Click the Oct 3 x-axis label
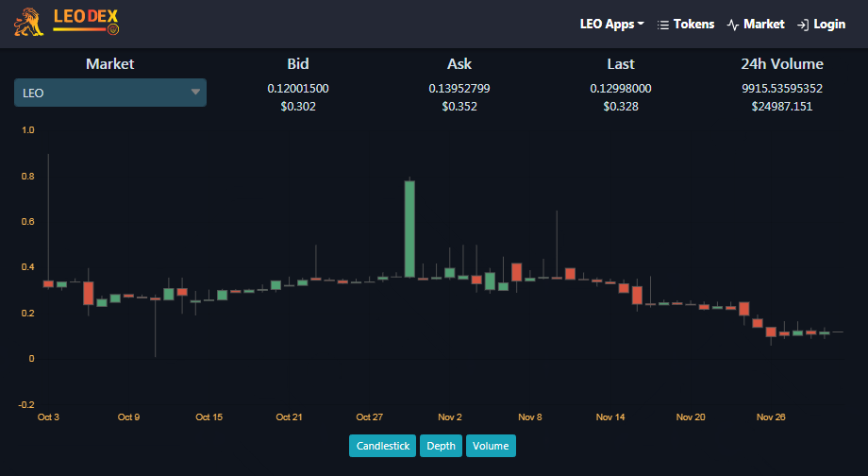868x476 pixels. pos(48,416)
